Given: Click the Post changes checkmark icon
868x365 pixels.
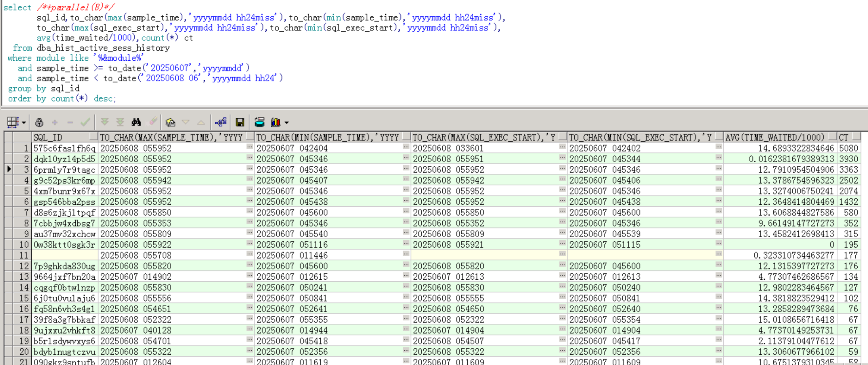Looking at the screenshot, I should pyautogui.click(x=85, y=122).
